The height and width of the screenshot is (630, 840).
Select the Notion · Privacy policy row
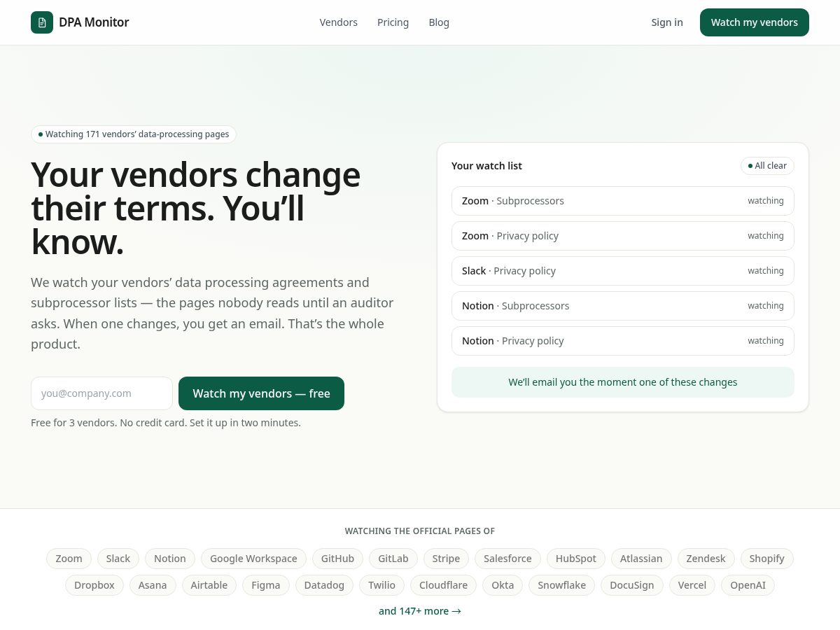[x=623, y=341]
